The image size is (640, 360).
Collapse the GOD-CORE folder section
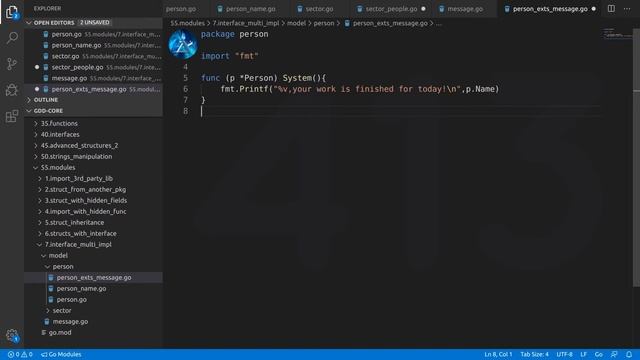pos(93,111)
